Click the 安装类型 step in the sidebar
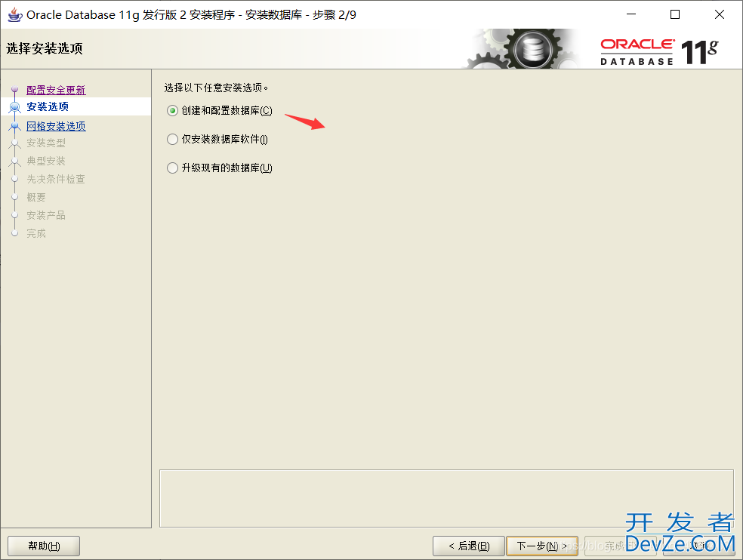 pos(46,143)
